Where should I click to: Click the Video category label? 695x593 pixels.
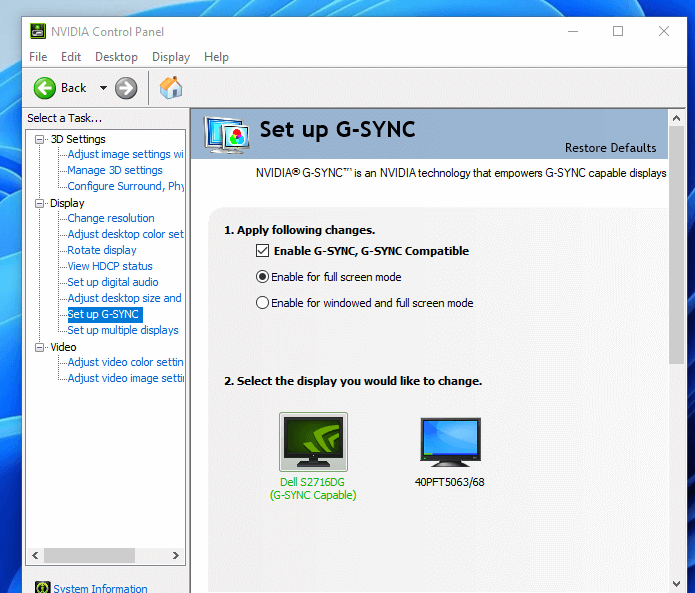click(63, 347)
